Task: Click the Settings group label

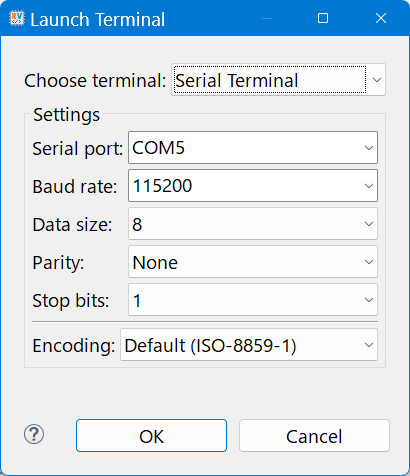Action: tap(66, 115)
